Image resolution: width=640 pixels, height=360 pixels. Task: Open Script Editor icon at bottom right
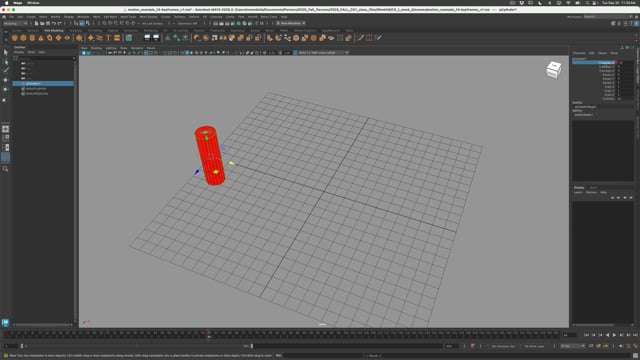635,356
